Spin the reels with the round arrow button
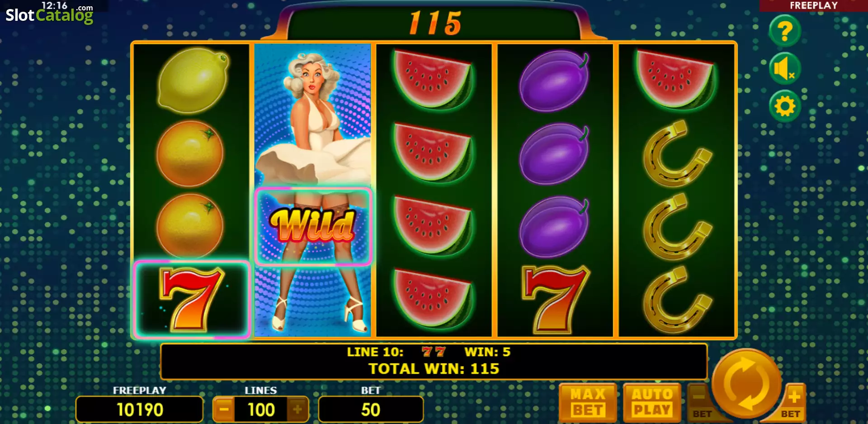Screen dimensions: 868x424 coord(746,383)
